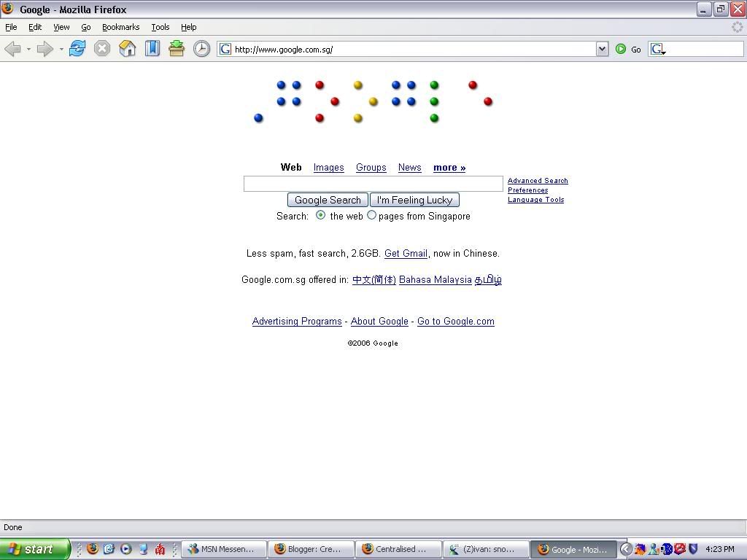Open the Edit menu
This screenshot has width=747, height=560.
point(35,27)
